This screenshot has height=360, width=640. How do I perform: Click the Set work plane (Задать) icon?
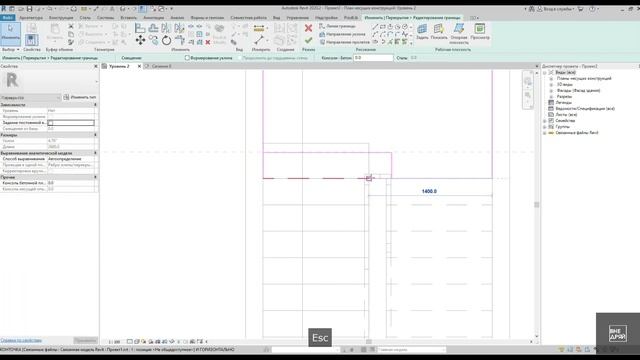point(422,31)
